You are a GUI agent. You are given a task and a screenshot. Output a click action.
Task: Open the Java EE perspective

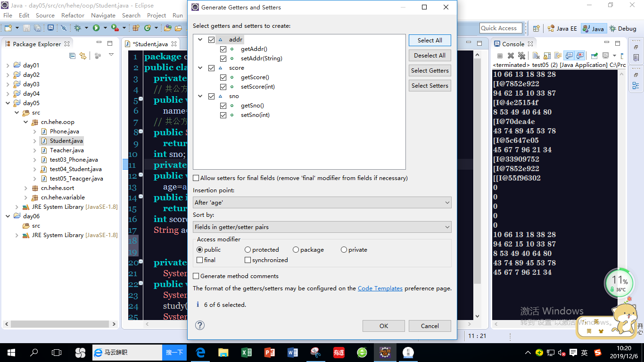[562, 28]
